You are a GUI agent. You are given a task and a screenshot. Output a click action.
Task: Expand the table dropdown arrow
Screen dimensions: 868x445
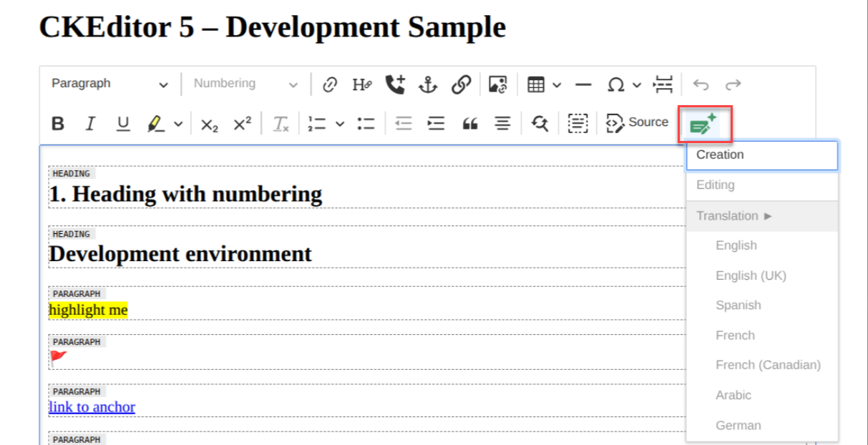click(557, 85)
